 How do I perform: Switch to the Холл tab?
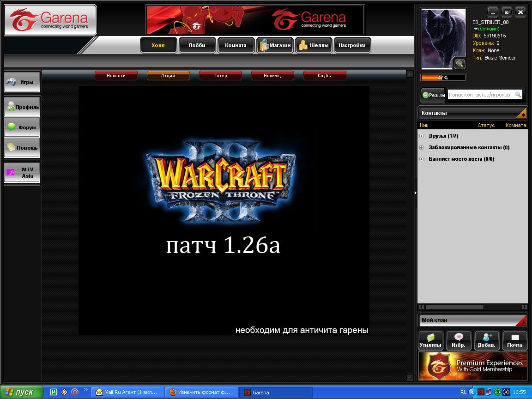158,45
